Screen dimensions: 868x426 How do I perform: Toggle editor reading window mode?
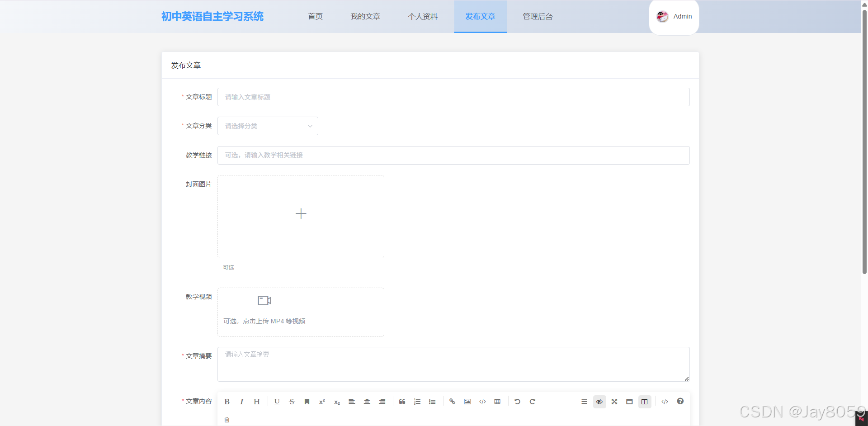coord(629,402)
